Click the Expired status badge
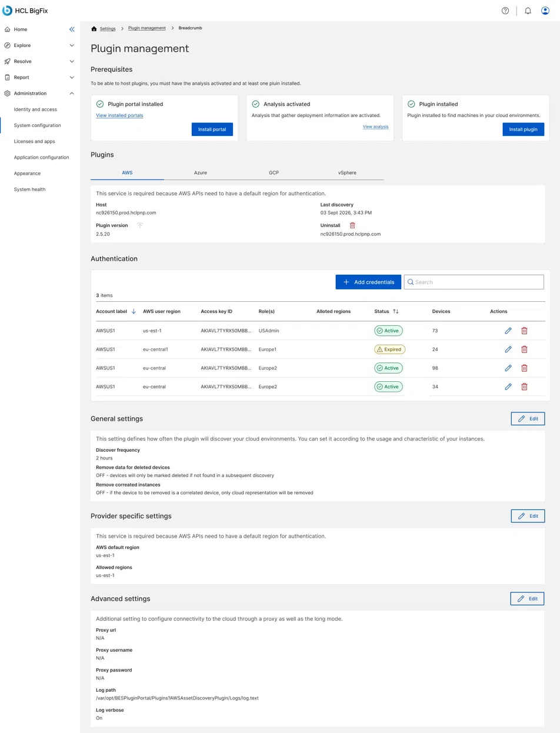 coord(389,349)
